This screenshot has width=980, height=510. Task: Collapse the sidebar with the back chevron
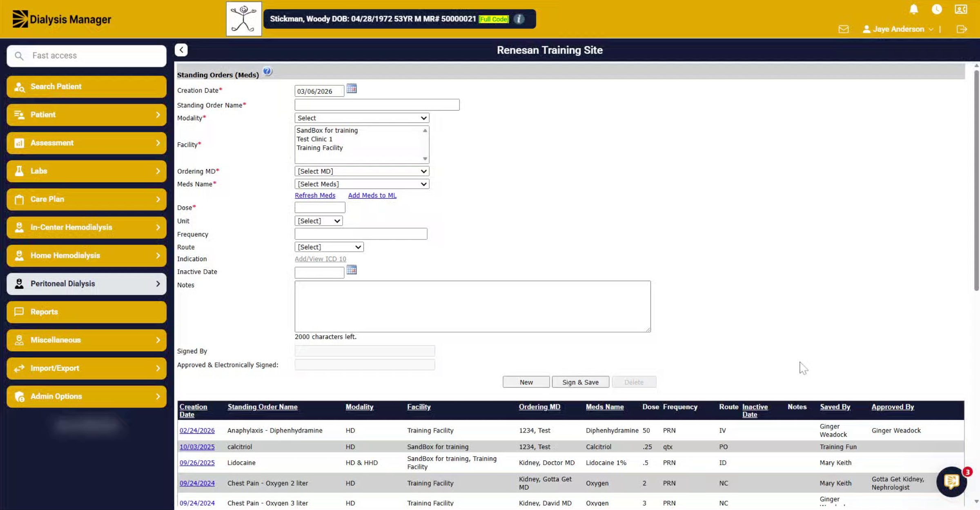[x=181, y=50]
